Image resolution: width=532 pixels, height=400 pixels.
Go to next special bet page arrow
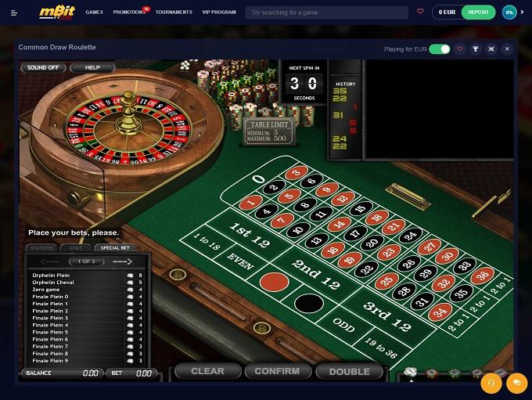123,261
